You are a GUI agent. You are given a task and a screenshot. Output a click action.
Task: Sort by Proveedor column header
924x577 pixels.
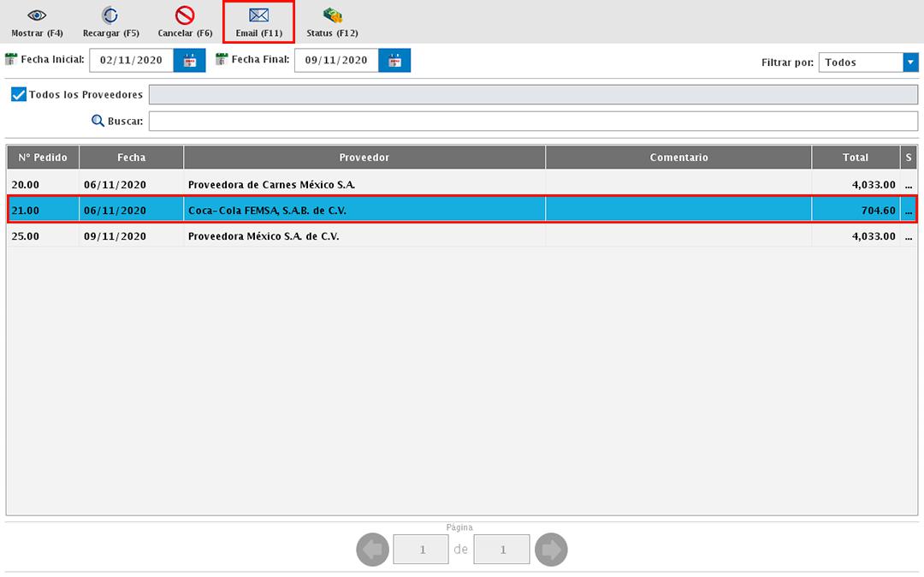pos(364,158)
